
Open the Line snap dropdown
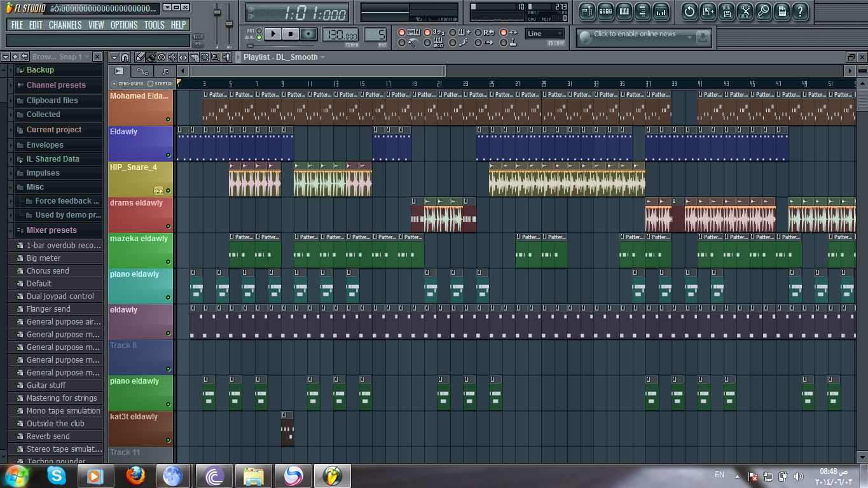[544, 34]
